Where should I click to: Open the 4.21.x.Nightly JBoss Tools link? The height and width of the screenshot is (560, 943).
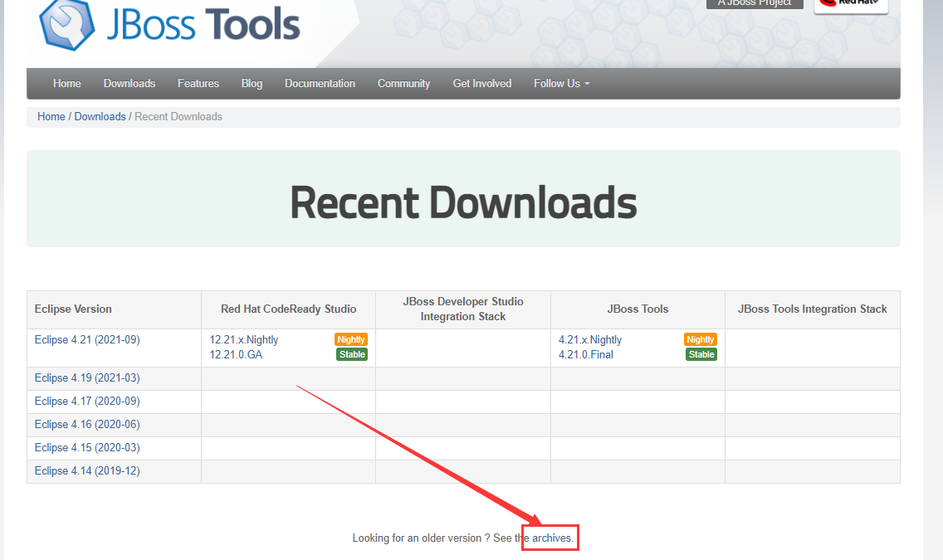590,340
